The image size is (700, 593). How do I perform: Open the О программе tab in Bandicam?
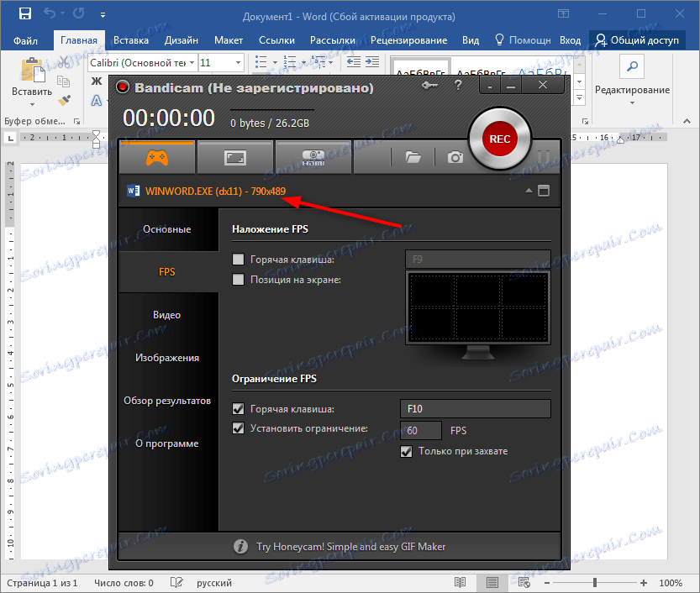tap(167, 443)
